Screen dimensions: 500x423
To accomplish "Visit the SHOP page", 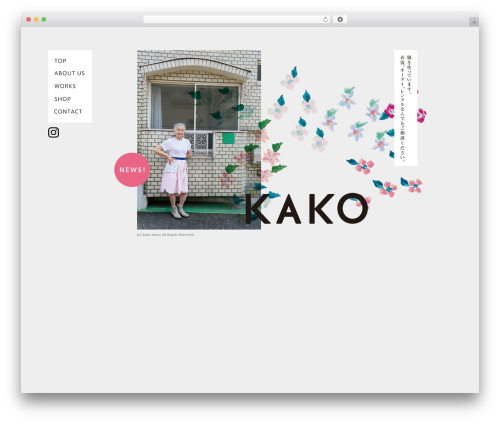I will click(62, 99).
